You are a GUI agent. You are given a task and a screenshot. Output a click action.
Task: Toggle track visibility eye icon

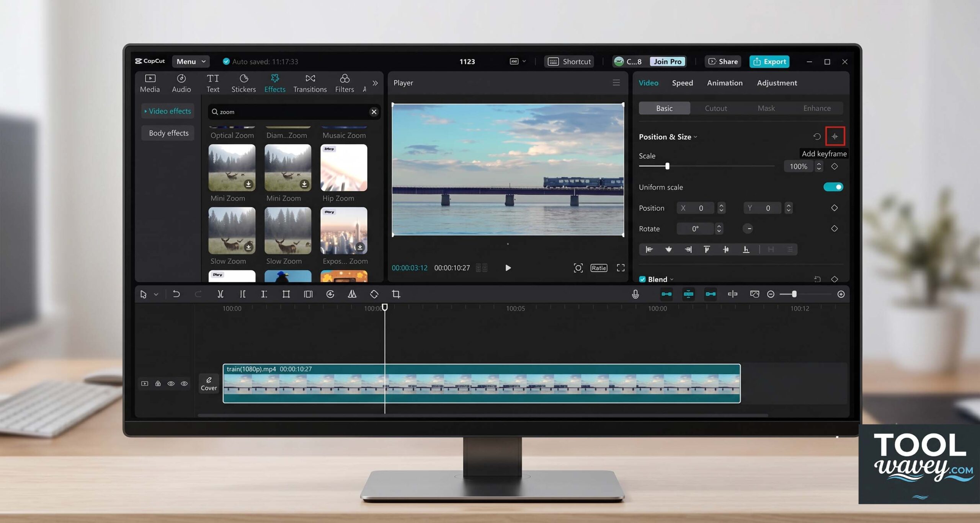pos(171,383)
